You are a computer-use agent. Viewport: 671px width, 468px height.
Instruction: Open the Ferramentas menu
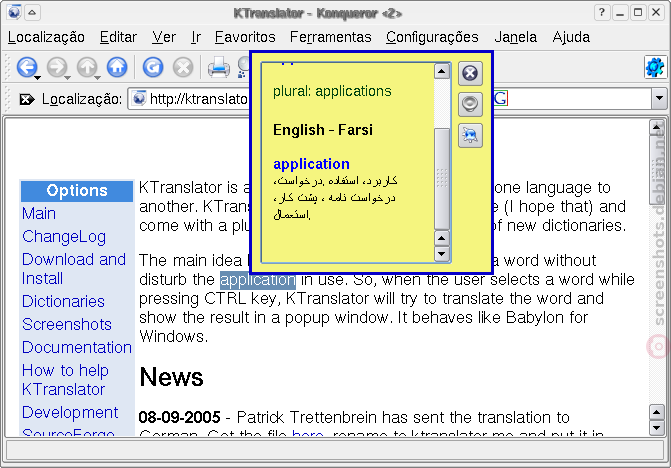330,37
